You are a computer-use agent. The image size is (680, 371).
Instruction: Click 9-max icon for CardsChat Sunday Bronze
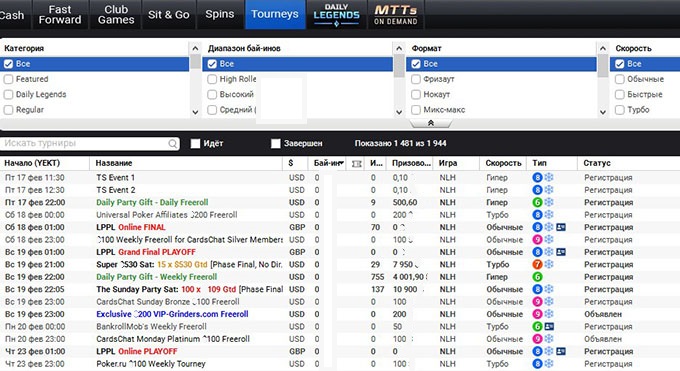(x=537, y=302)
